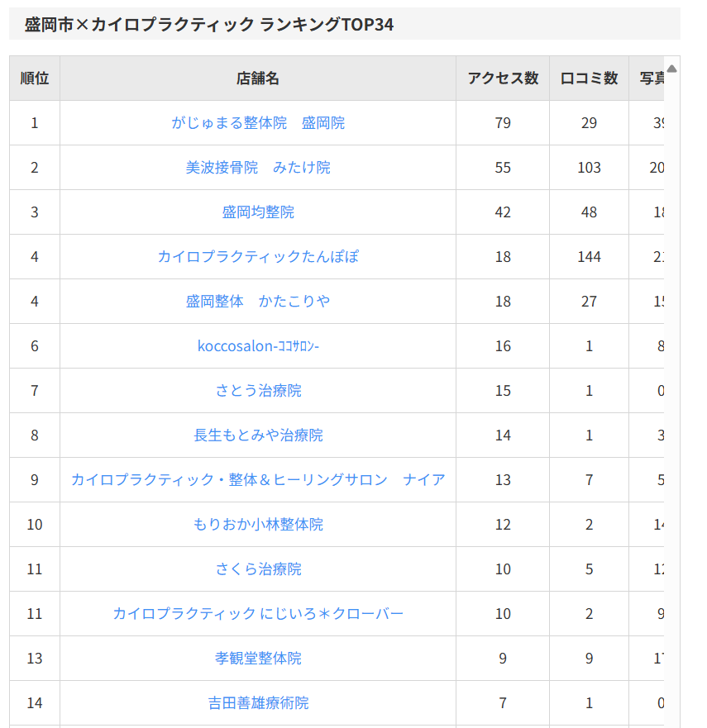Click the scrollbar up arrow
Image resolution: width=707 pixels, height=728 pixels.
pyautogui.click(x=672, y=69)
